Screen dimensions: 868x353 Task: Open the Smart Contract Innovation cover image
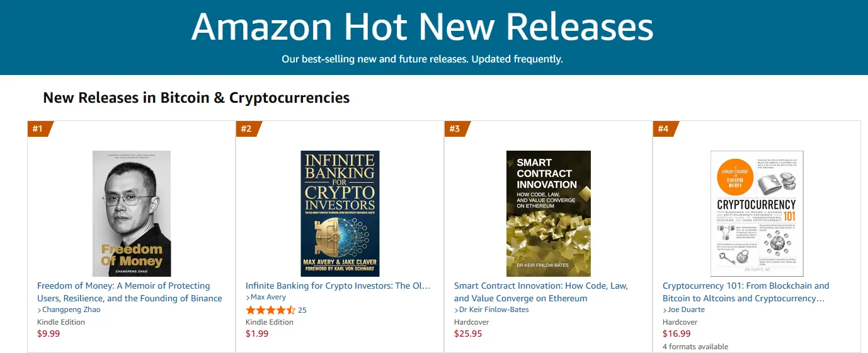549,213
